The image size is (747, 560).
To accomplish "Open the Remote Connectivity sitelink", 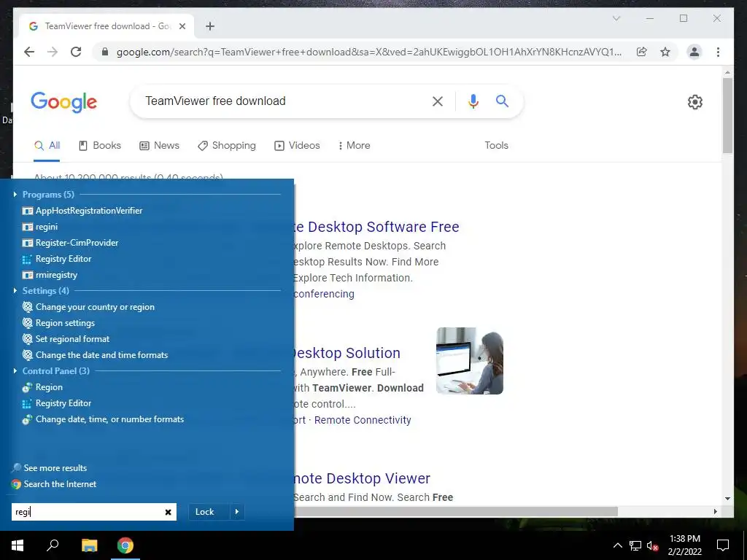I will coord(363,420).
